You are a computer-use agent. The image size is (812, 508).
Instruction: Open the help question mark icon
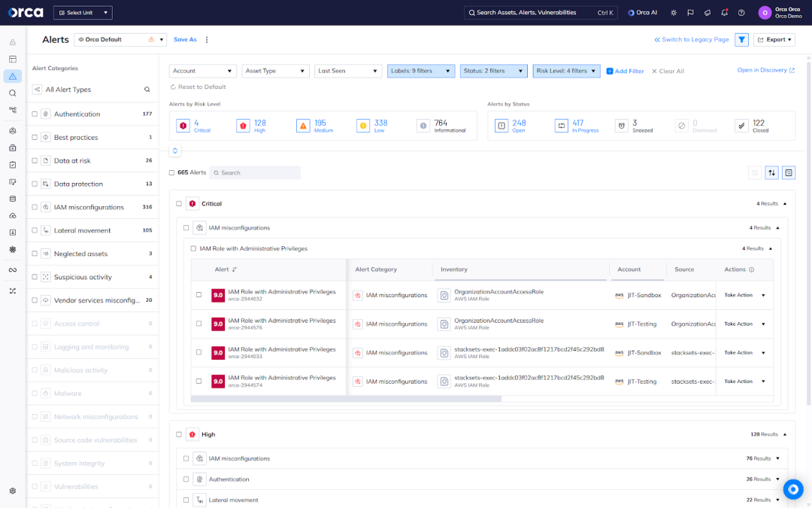click(x=741, y=13)
